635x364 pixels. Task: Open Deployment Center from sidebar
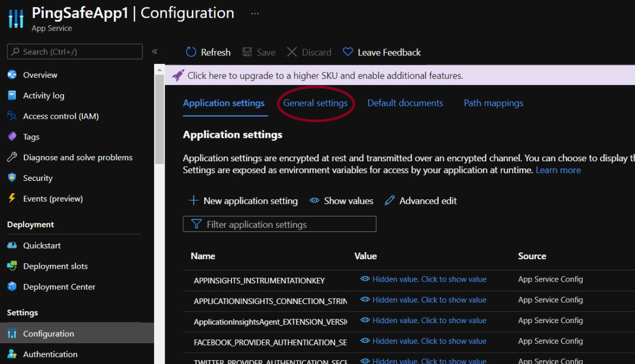pos(59,287)
